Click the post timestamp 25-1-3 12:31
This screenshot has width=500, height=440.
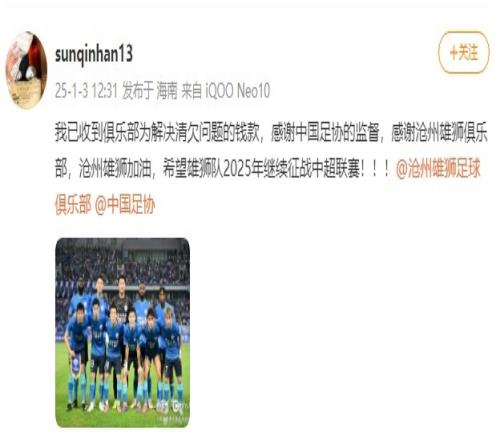pyautogui.click(x=86, y=91)
